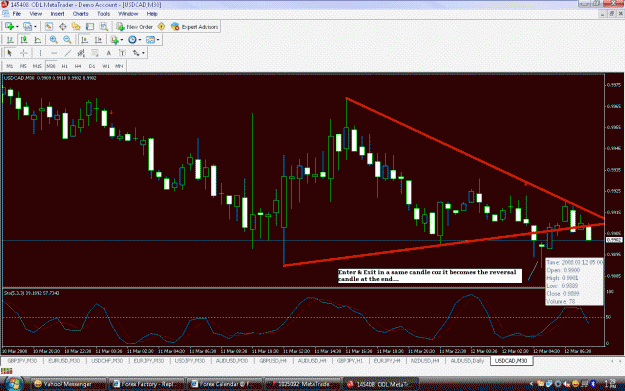Viewport: 625px width, 391px height.
Task: Switch to the EURUSD,M30 chart tab
Action: [64, 361]
